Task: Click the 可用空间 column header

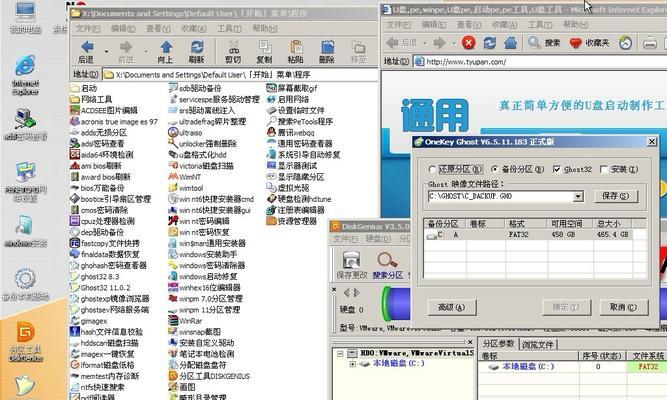Action: tap(569, 223)
